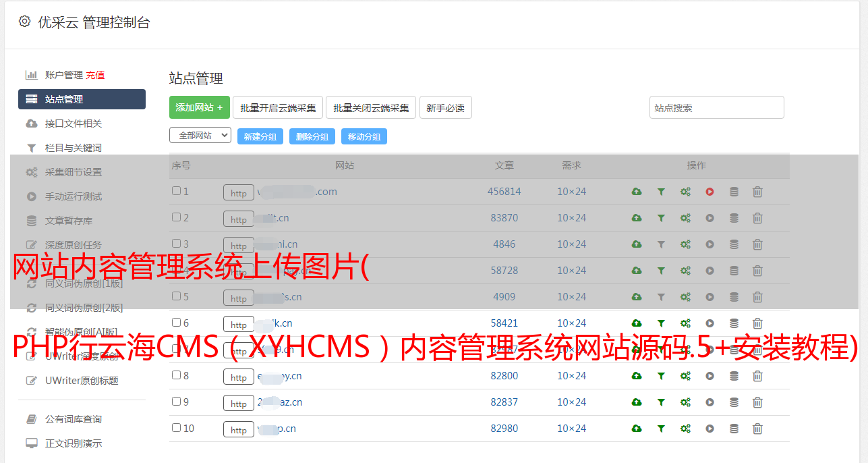Click the red play icon in row 1
This screenshot has width=868, height=463.
tap(710, 192)
